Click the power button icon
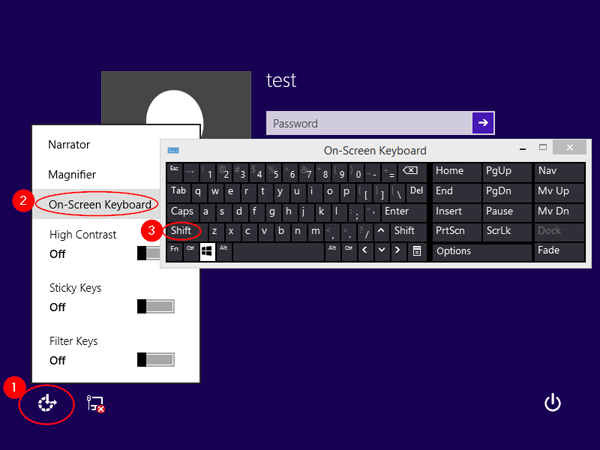The image size is (600, 450). (x=552, y=402)
